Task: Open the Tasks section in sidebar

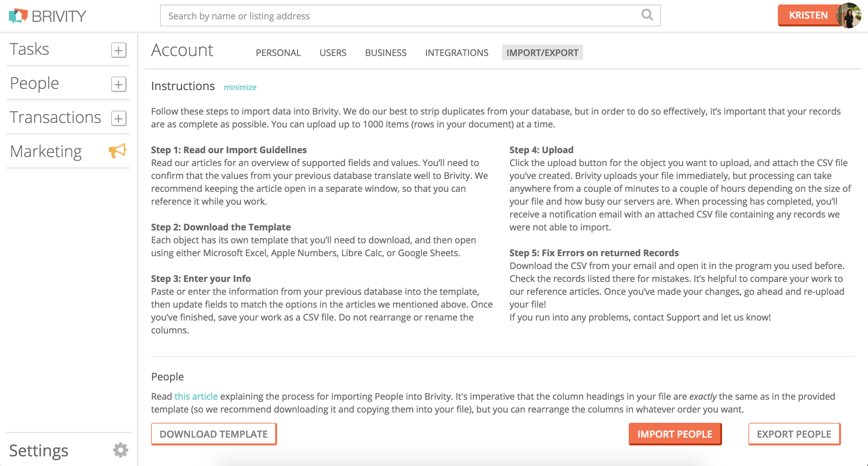Action: [30, 49]
